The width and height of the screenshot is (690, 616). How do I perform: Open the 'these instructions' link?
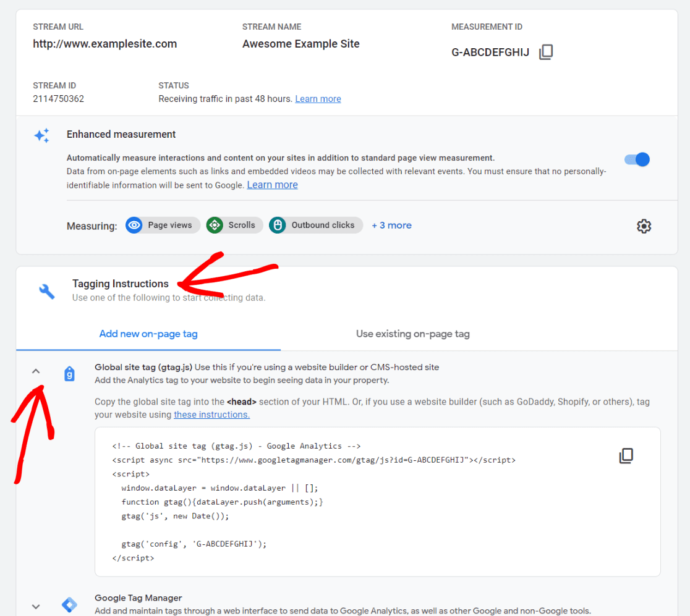click(211, 415)
